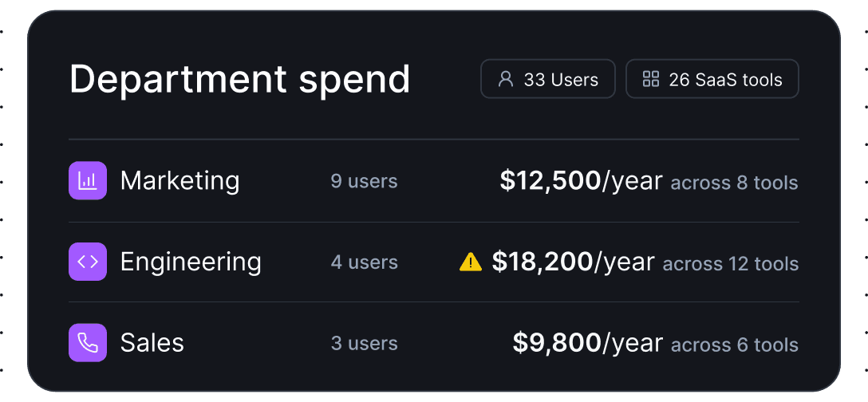This screenshot has height=402, width=868.
Task: Select the Sales department name
Action: tap(152, 343)
